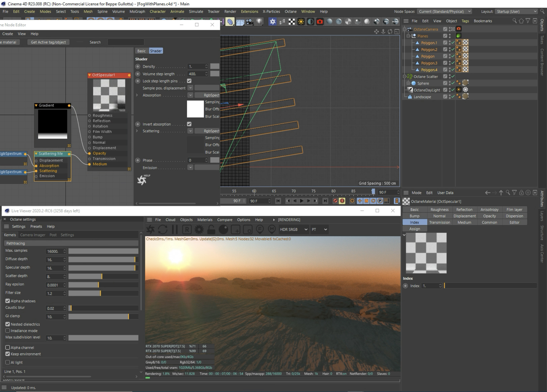
Task: Click the Octane Mix material sphere icon
Action: (386, 22)
